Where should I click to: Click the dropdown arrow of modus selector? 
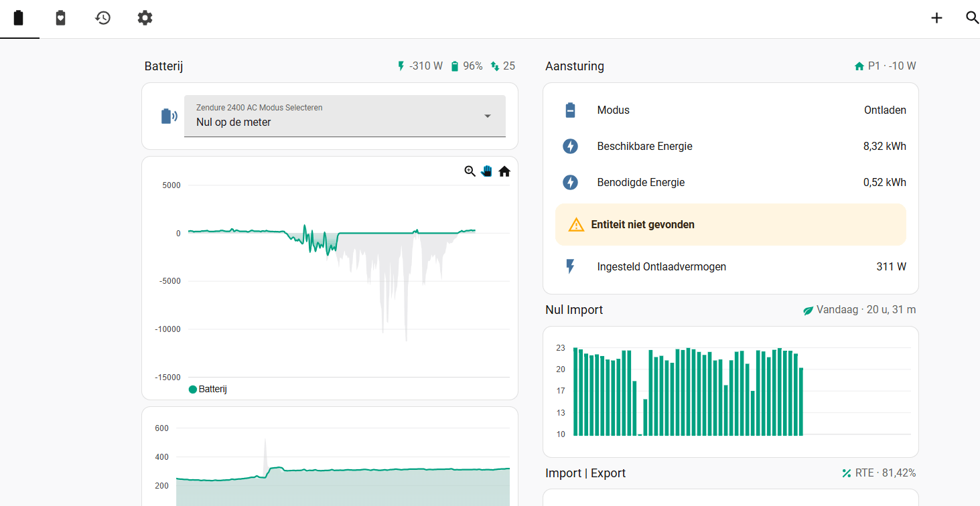click(488, 116)
